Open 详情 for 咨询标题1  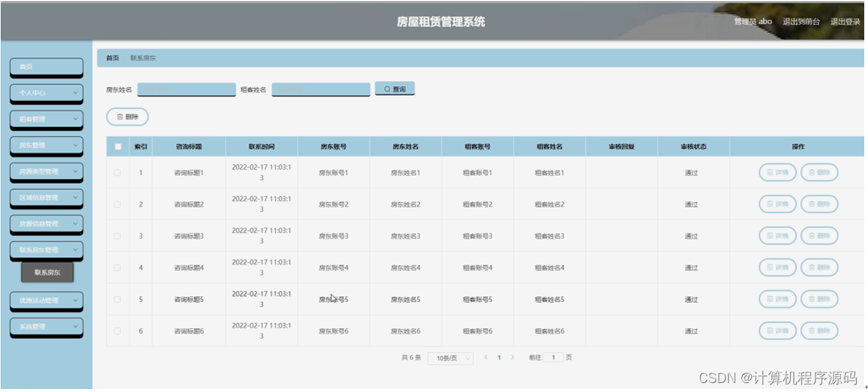[x=777, y=172]
